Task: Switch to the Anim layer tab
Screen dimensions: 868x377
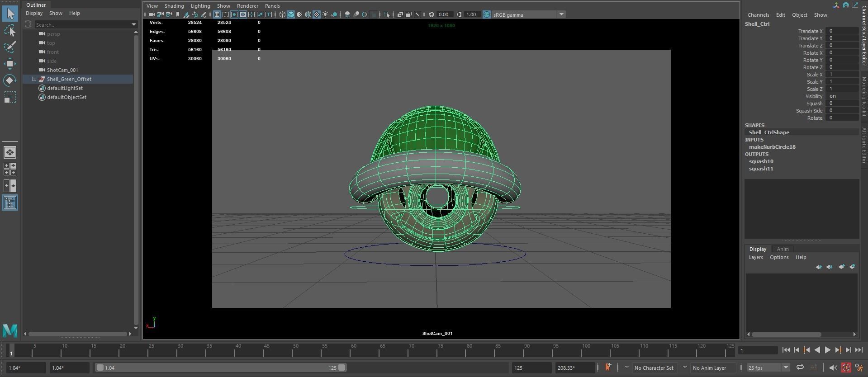Action: (783, 249)
